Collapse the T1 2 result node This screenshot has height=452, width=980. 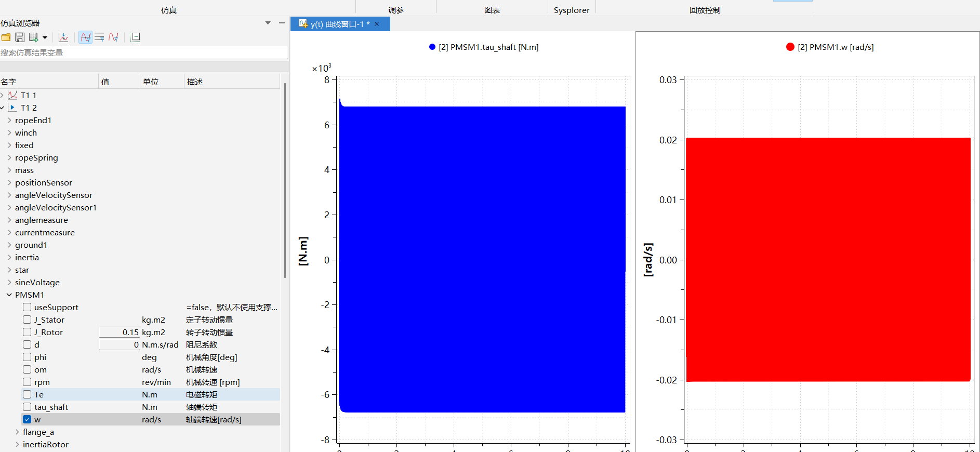(x=2, y=108)
